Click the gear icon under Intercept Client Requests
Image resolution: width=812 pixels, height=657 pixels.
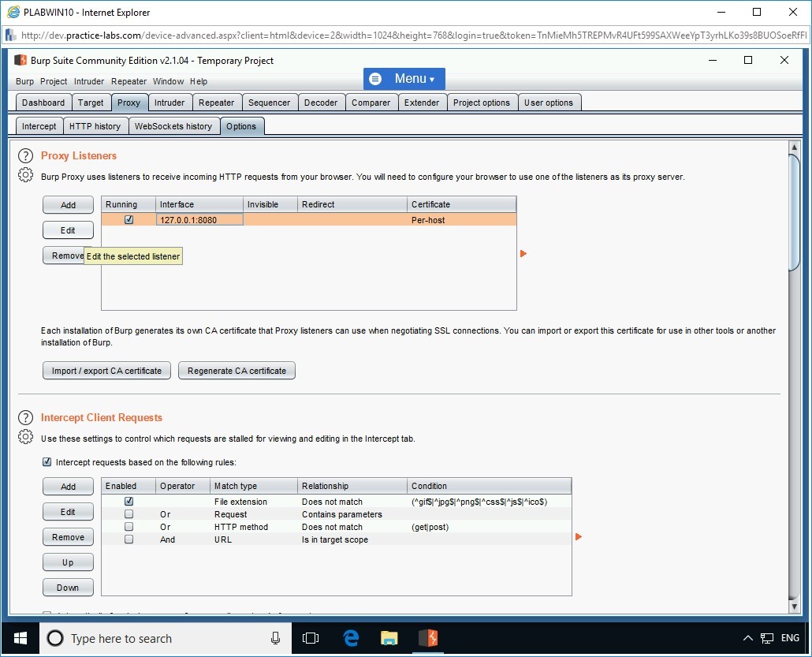pyautogui.click(x=24, y=435)
